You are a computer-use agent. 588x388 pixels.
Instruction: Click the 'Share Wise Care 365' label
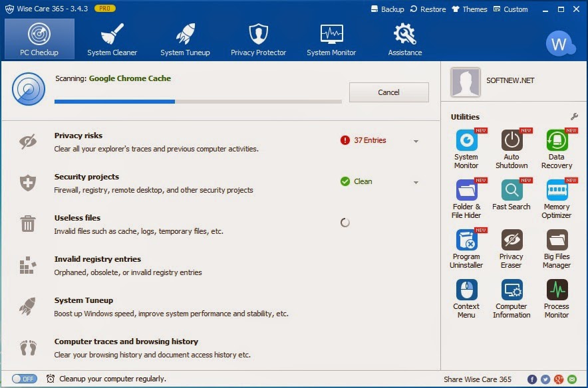[x=478, y=379]
